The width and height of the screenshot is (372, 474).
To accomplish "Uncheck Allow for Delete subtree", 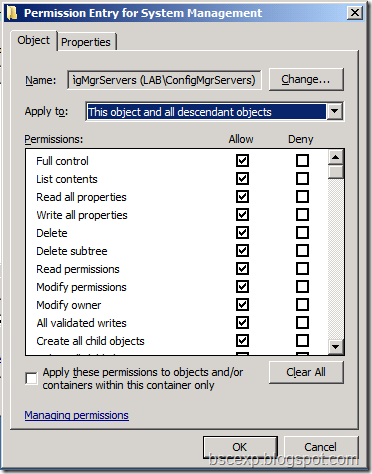I will click(242, 251).
